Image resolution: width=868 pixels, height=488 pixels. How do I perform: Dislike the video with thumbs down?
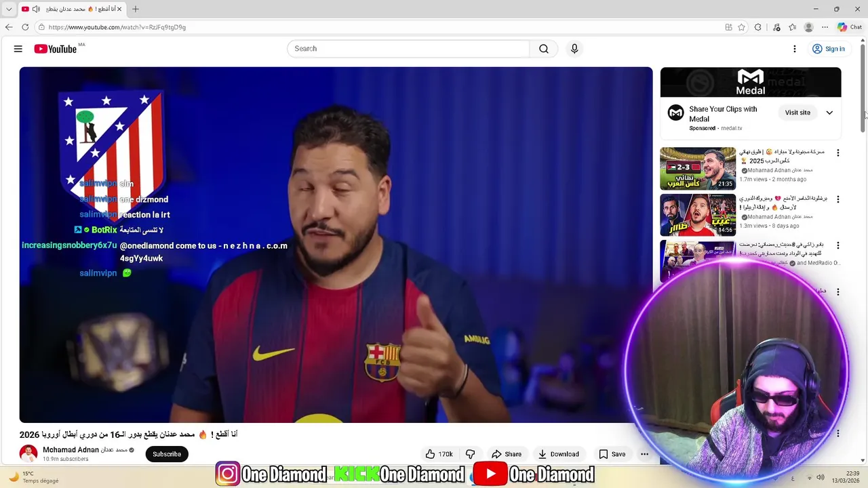click(x=470, y=454)
